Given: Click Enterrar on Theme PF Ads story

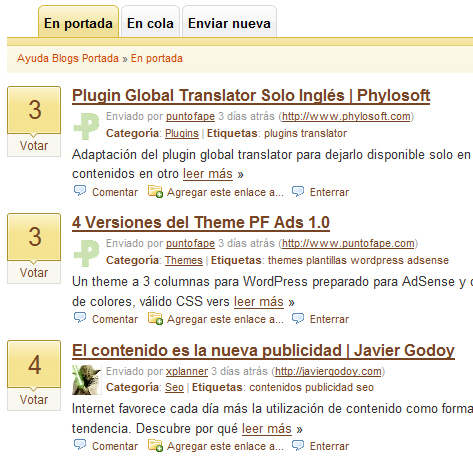Looking at the screenshot, I should click(329, 319).
